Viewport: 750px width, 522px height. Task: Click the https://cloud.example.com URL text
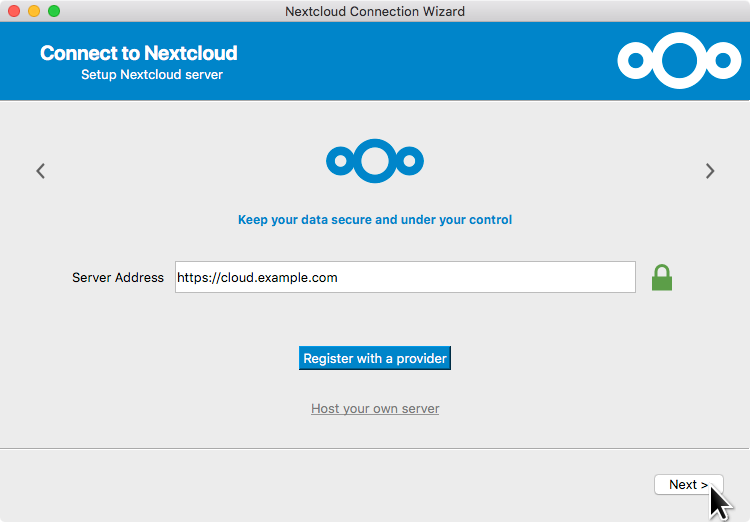coord(257,277)
